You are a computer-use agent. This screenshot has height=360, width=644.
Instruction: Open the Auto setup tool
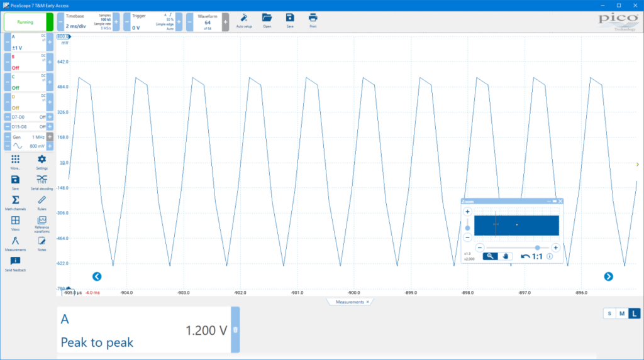pyautogui.click(x=244, y=21)
